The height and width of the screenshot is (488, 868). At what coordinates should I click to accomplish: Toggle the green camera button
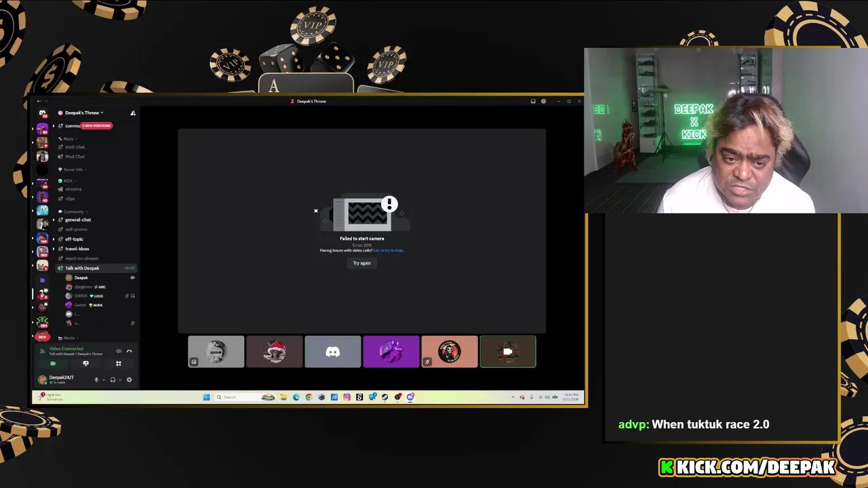53,363
